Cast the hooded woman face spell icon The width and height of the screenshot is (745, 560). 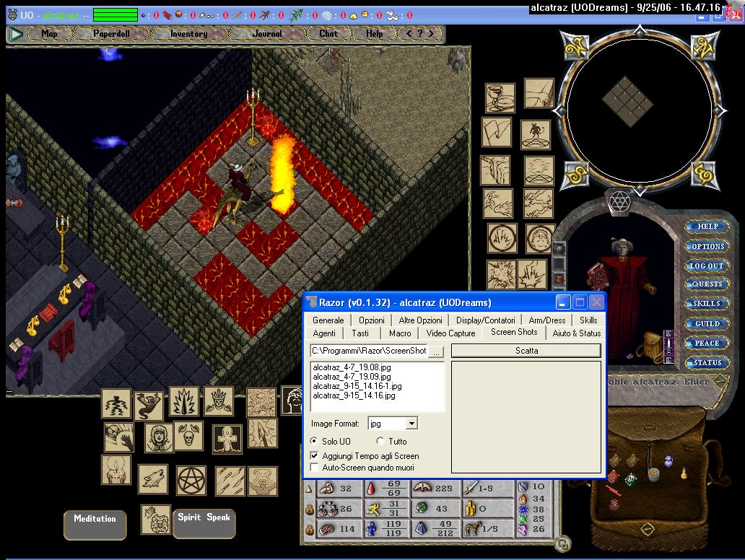(x=159, y=438)
